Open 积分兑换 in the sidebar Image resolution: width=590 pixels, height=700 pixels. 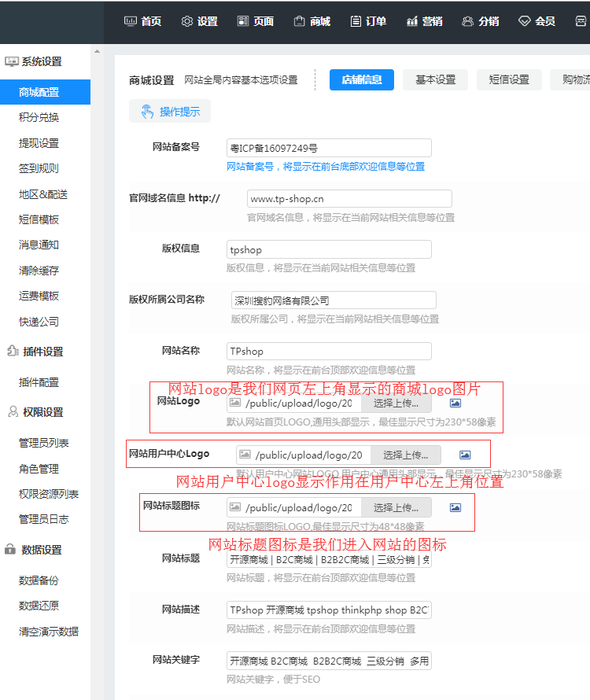click(39, 117)
